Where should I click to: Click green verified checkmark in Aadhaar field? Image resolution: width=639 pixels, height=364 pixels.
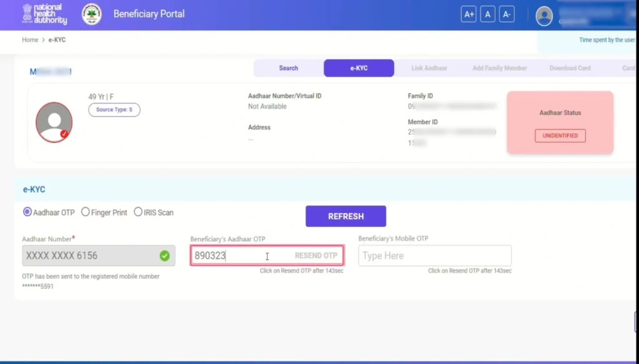pyautogui.click(x=164, y=256)
